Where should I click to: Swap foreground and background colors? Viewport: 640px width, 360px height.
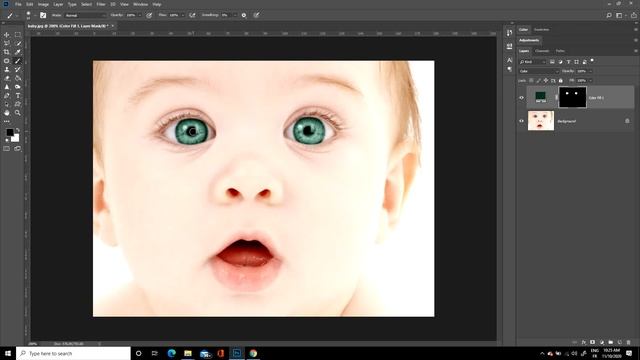pyautogui.click(x=18, y=130)
